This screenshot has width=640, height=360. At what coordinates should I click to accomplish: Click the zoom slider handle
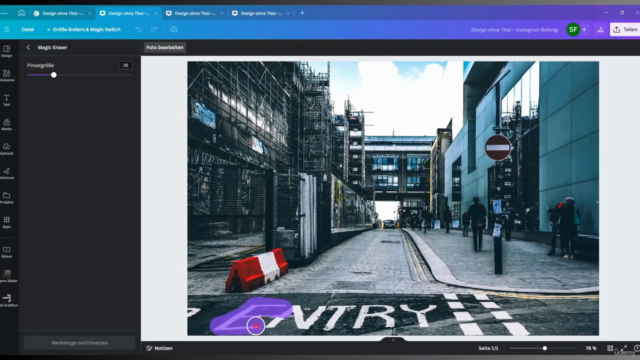pyautogui.click(x=544, y=348)
